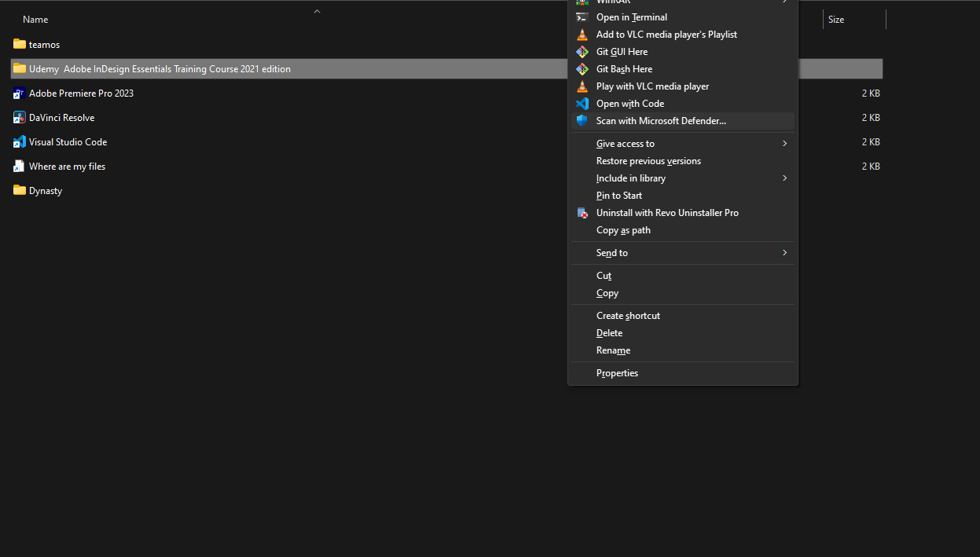Sort by the Size column header
Viewport: 980px width, 557px height.
coord(836,20)
